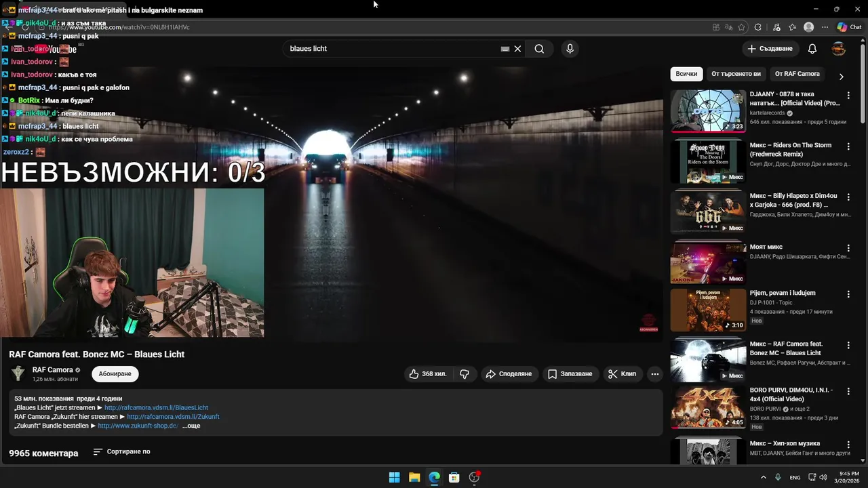Open options menu for Моят микс
This screenshot has width=868, height=488.
click(848, 249)
